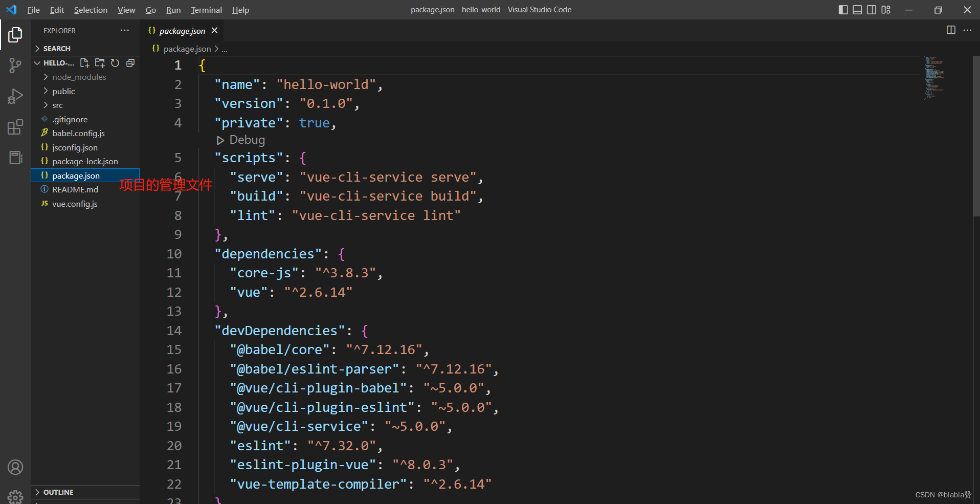Click the VS Code logo icon

point(11,10)
